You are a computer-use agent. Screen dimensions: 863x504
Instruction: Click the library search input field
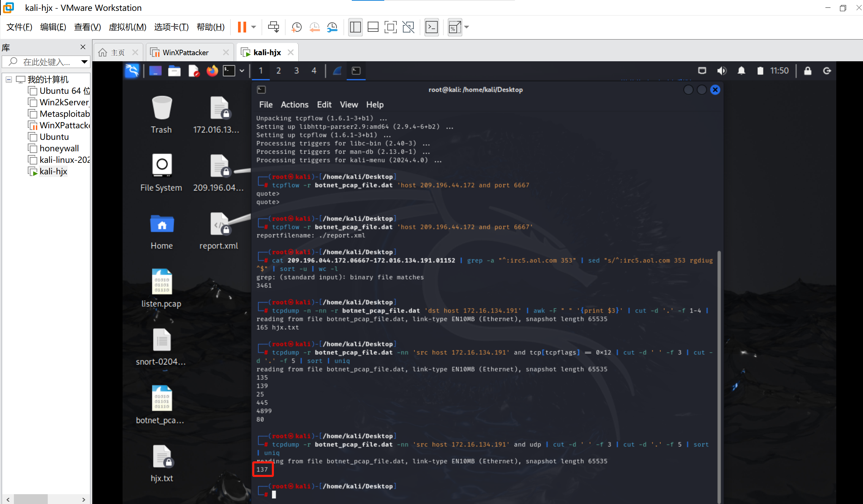pyautogui.click(x=46, y=62)
